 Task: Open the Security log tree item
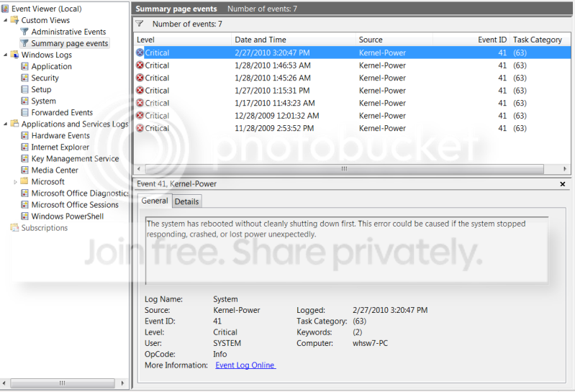[x=45, y=78]
